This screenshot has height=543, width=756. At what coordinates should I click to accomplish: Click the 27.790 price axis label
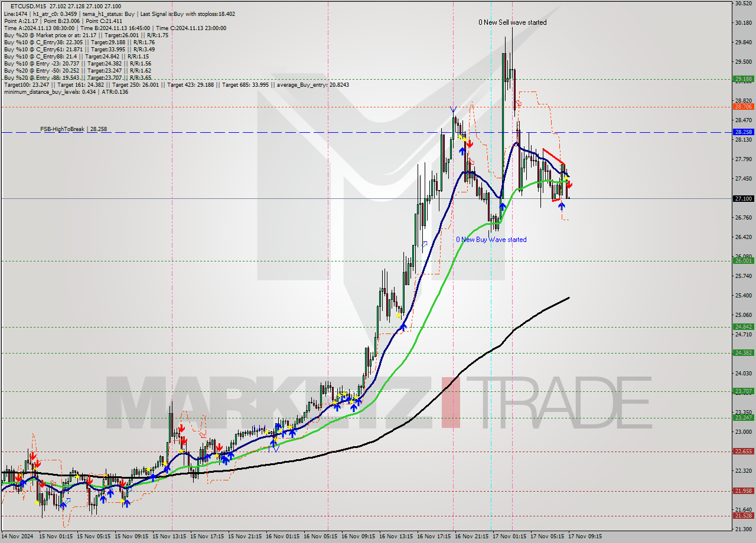(x=743, y=159)
